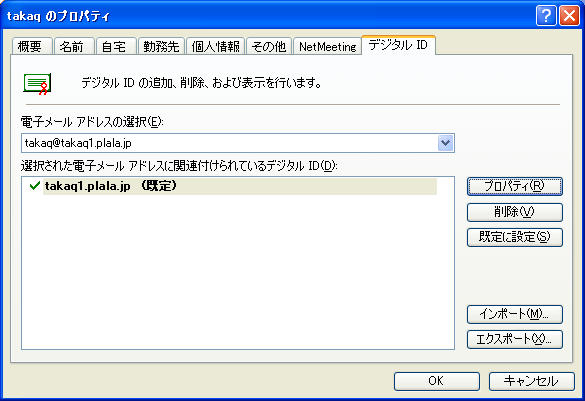The height and width of the screenshot is (401, 585).
Task: Switch to the 名前 tab
Action: tap(73, 46)
